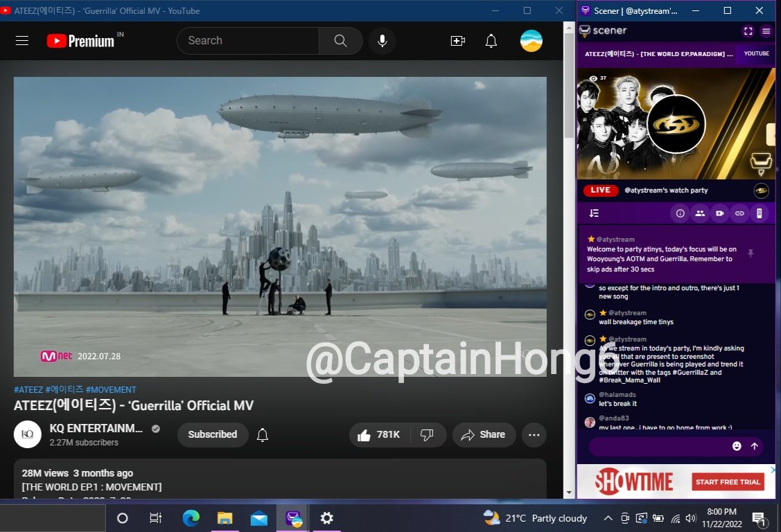This screenshot has height=532, width=781.
Task: Click the Scener couch seat icon
Action: [x=761, y=163]
